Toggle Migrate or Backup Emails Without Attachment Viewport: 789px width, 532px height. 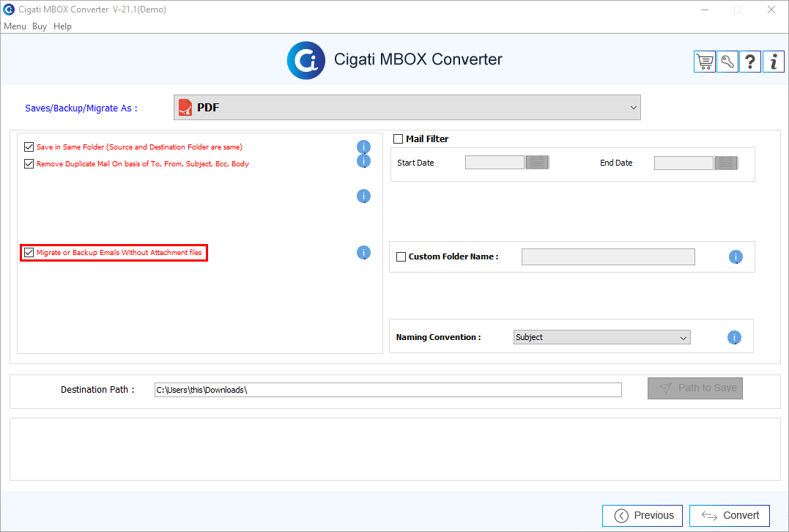29,253
